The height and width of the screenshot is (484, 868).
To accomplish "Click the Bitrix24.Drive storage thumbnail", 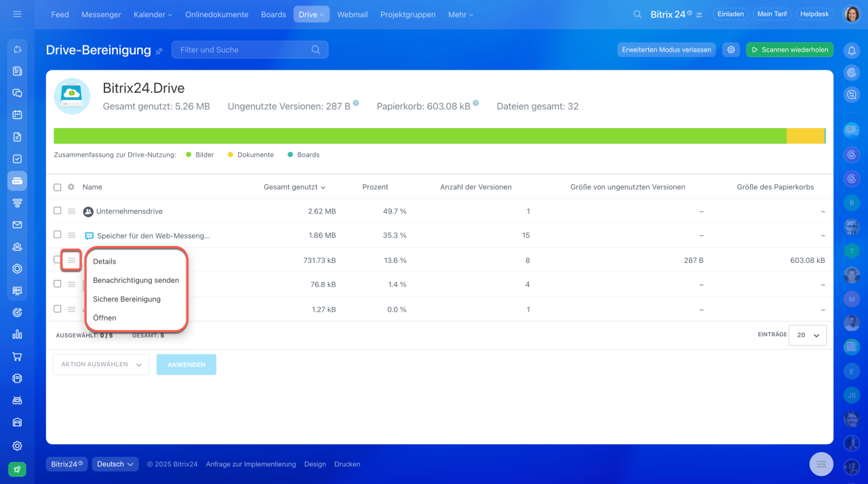I will point(72,96).
